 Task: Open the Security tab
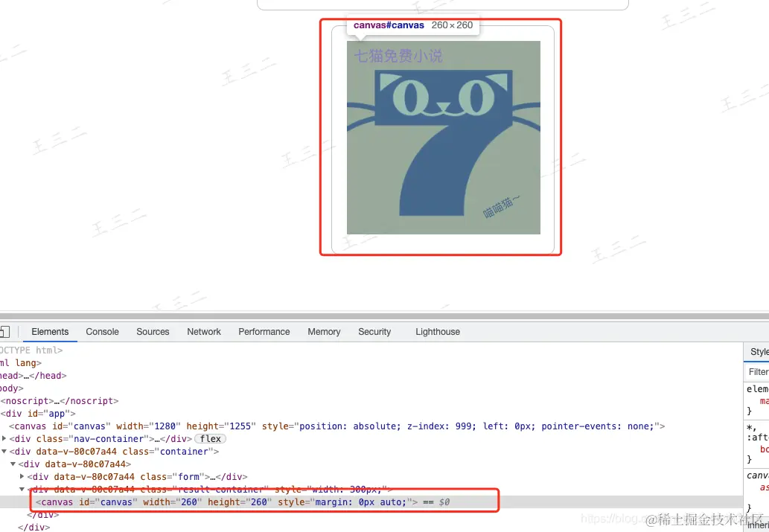tap(374, 332)
